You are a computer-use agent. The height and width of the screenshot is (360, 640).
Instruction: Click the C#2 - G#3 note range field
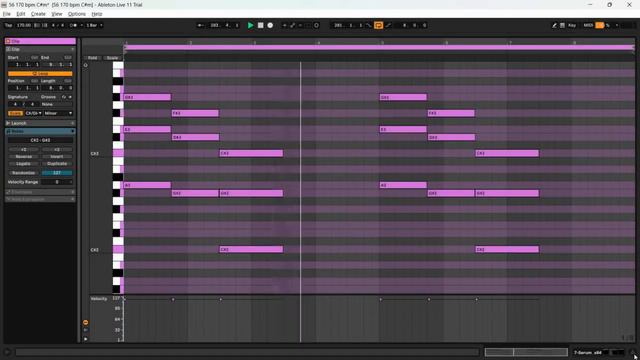(x=40, y=140)
